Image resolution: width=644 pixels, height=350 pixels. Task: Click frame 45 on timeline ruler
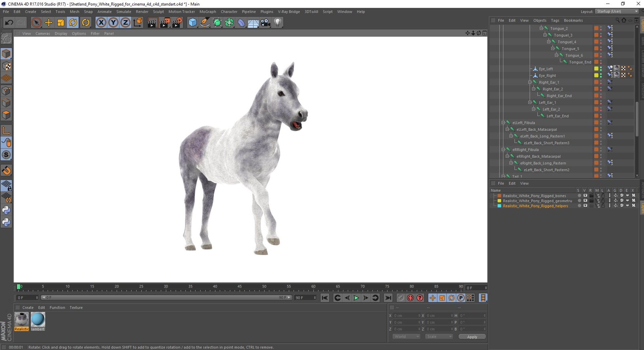coord(239,287)
